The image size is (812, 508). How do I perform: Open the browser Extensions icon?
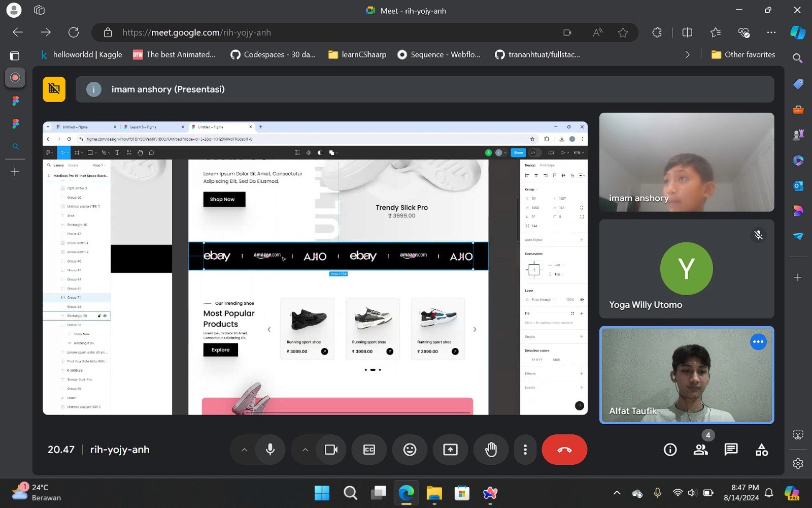tap(657, 33)
